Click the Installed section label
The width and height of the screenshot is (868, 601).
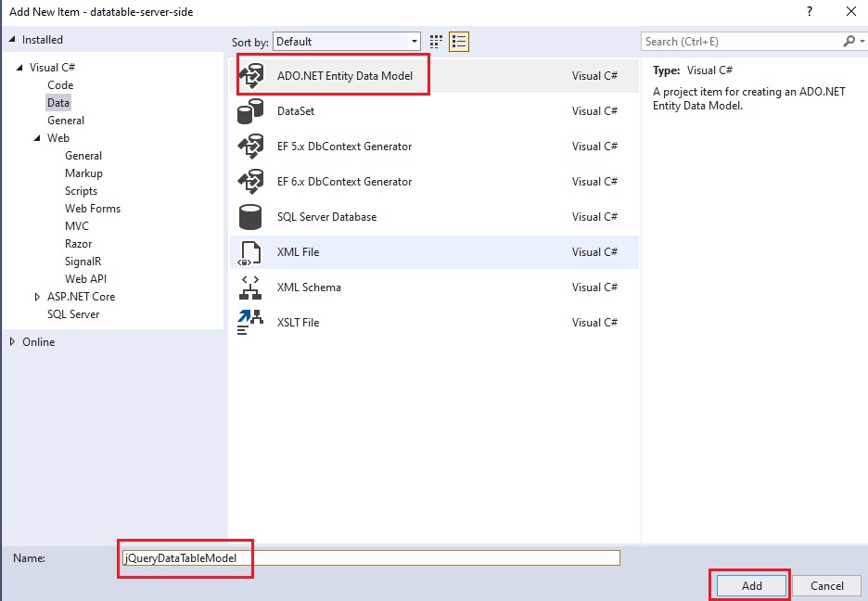(x=42, y=40)
